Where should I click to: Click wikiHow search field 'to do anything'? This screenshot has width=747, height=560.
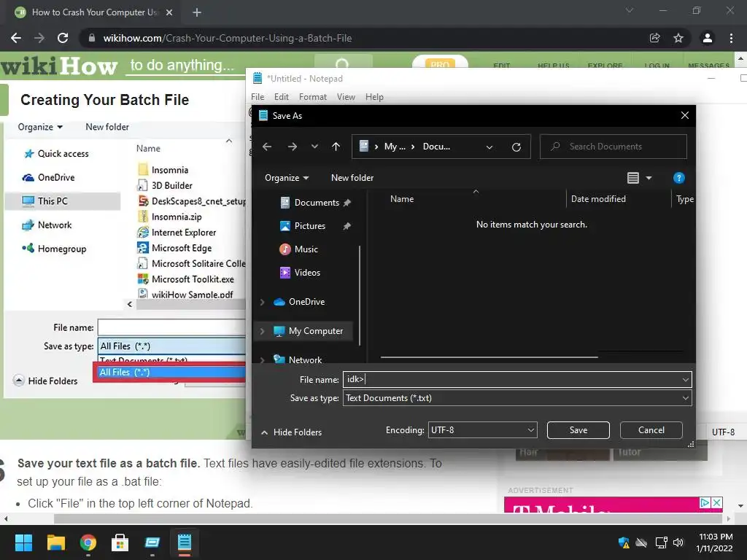click(x=182, y=65)
